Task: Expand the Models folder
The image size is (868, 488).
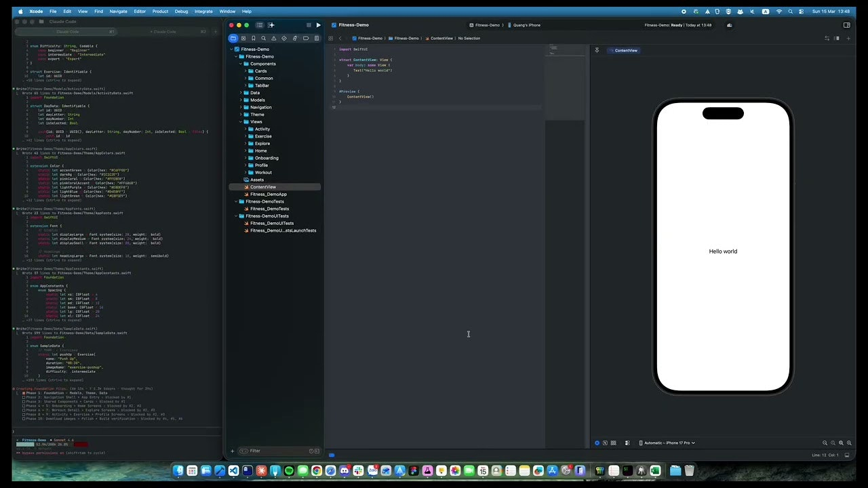Action: [240, 100]
